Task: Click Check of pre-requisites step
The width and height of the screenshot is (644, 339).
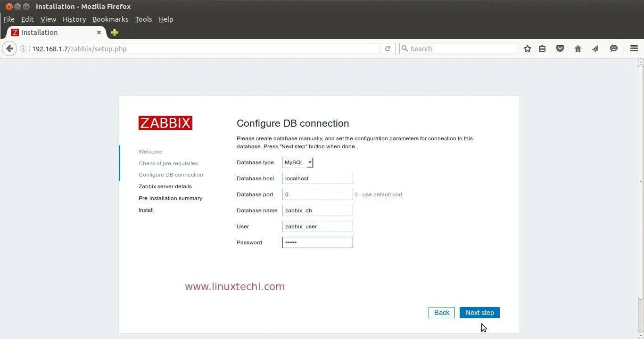Action: 168,163
